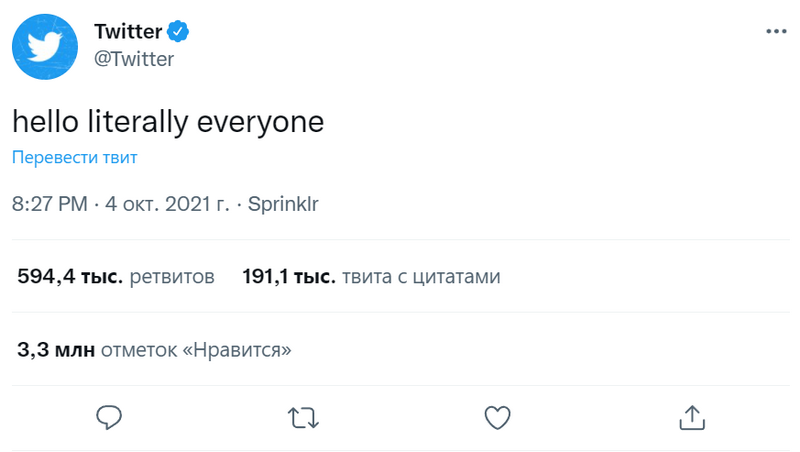
Task: Retweet using the arrows icon
Action: 303,418
